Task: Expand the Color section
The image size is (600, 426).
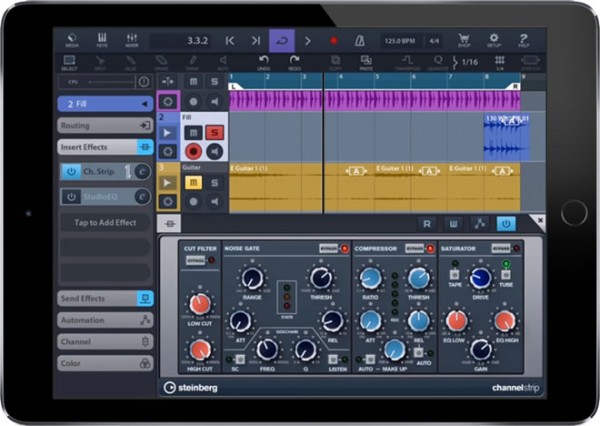Action: pyautogui.click(x=105, y=363)
